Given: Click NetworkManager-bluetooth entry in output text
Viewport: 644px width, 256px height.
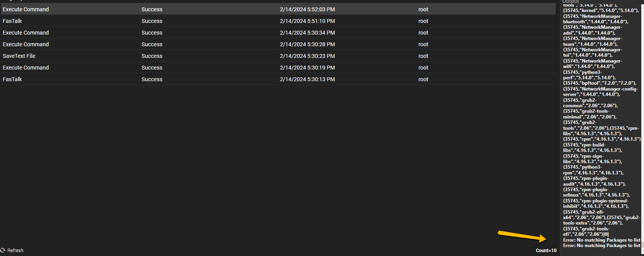Looking at the screenshot, I should (595, 19).
